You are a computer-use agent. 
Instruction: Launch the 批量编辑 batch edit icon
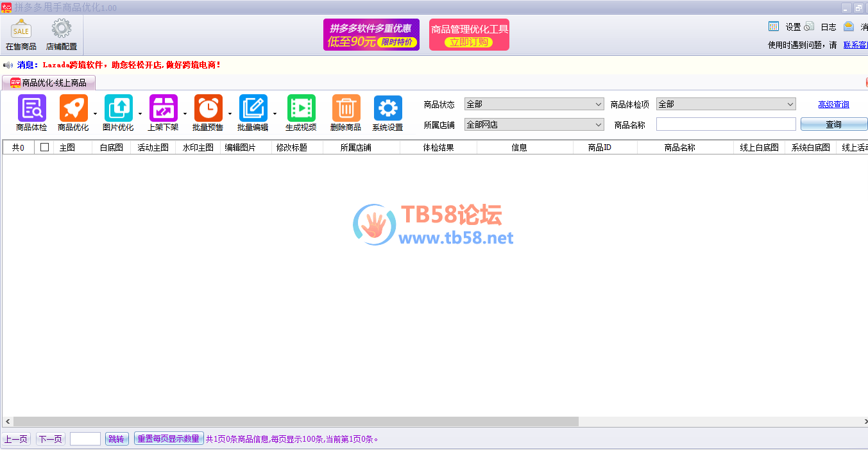point(253,108)
